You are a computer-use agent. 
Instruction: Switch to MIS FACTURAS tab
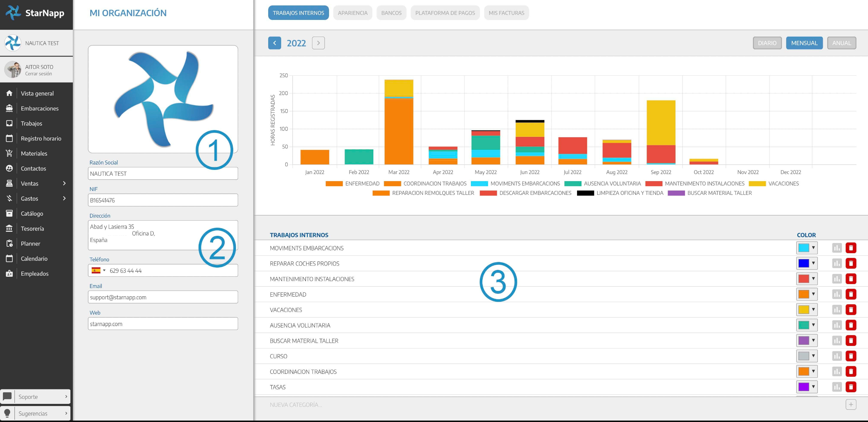coord(506,13)
